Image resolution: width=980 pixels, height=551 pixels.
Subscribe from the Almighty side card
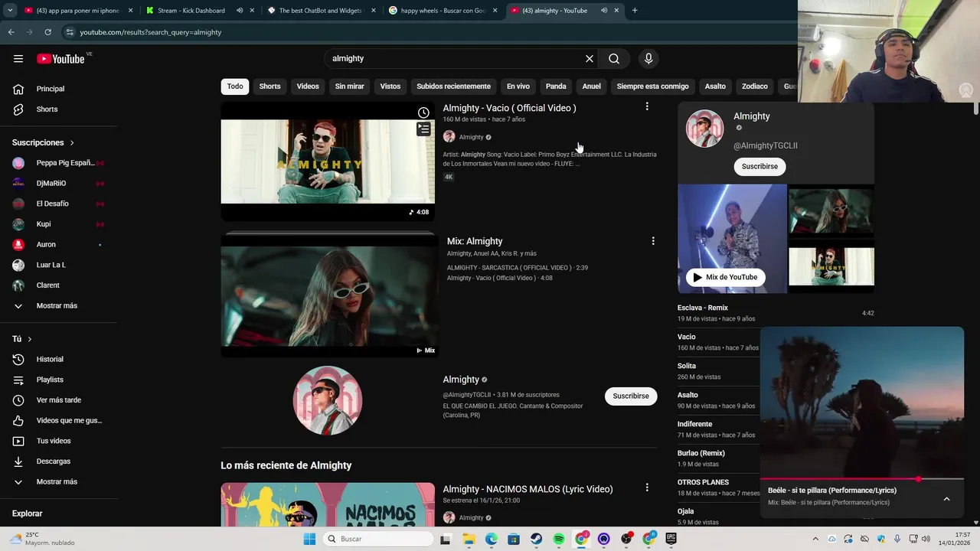pos(759,166)
